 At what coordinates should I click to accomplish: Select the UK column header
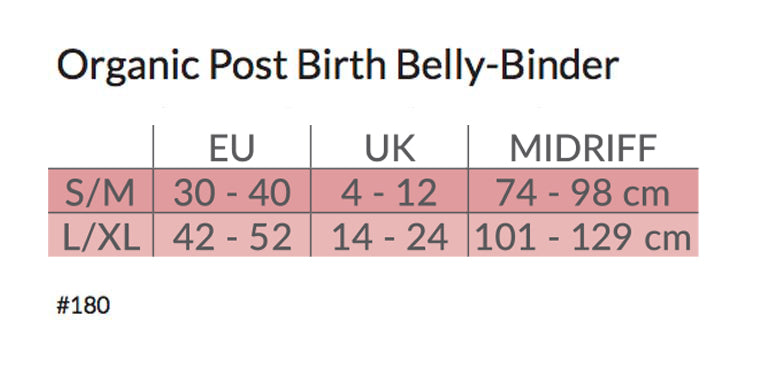tap(390, 148)
